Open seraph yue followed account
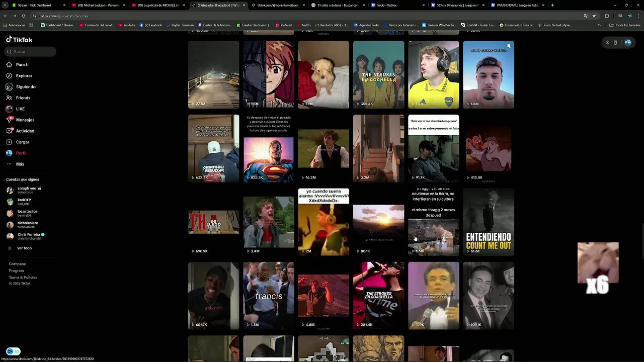644x362 pixels. (24, 190)
